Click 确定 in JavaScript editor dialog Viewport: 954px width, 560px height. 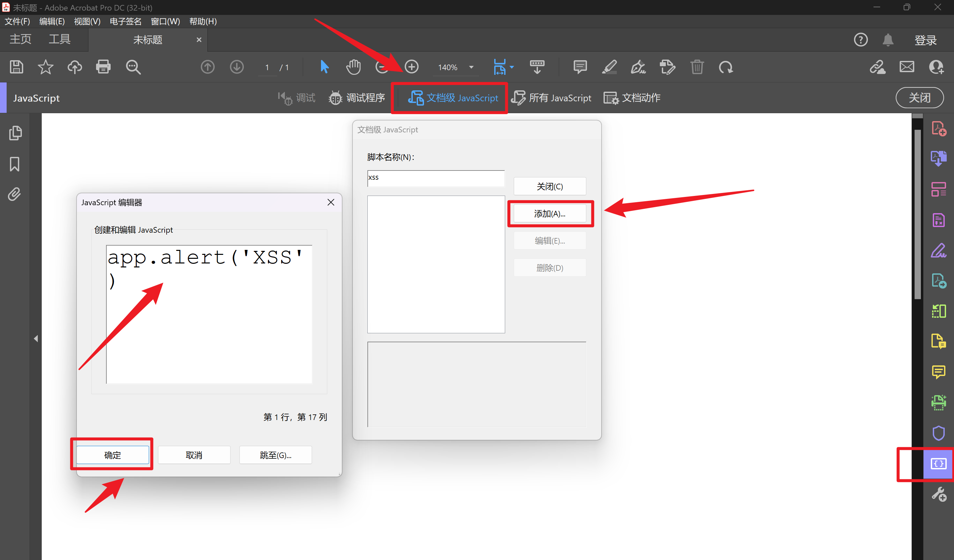point(112,455)
